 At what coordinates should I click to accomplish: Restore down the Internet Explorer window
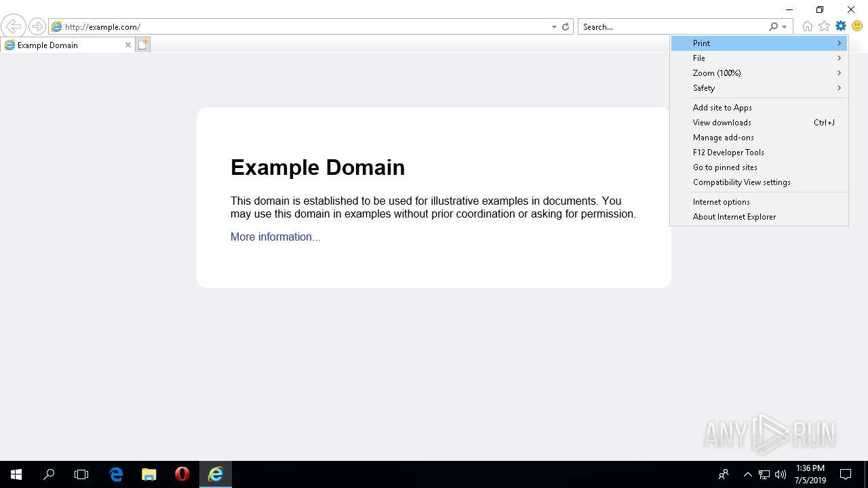pos(820,9)
